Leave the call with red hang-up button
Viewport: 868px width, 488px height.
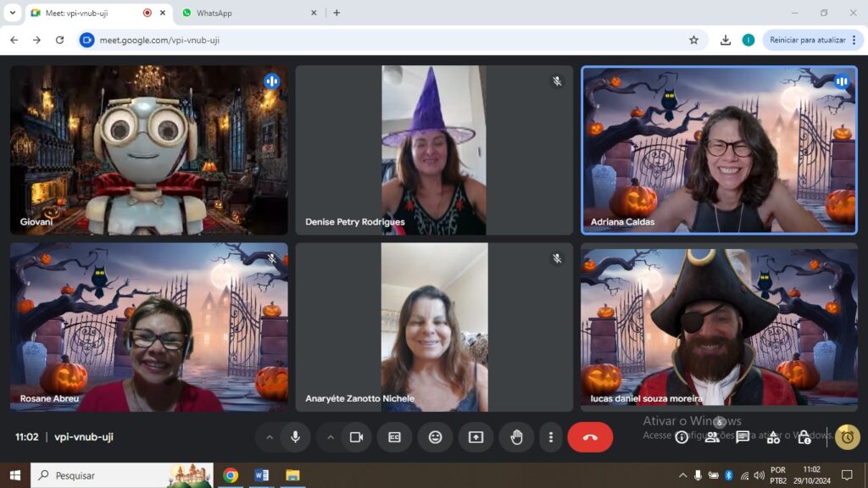590,437
